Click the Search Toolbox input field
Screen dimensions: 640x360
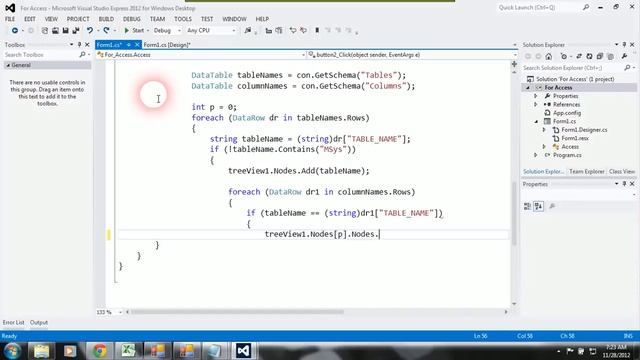[41, 55]
